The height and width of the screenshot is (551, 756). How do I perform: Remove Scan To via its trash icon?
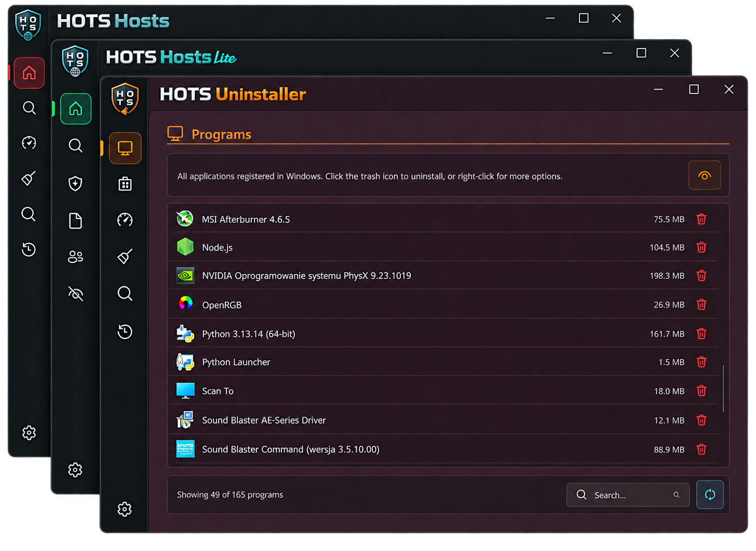point(701,391)
